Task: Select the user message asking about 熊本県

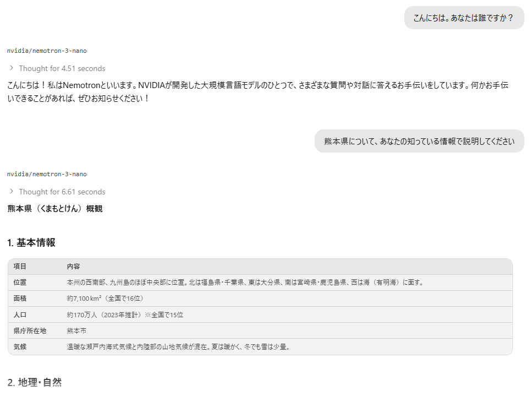Action: [x=419, y=141]
